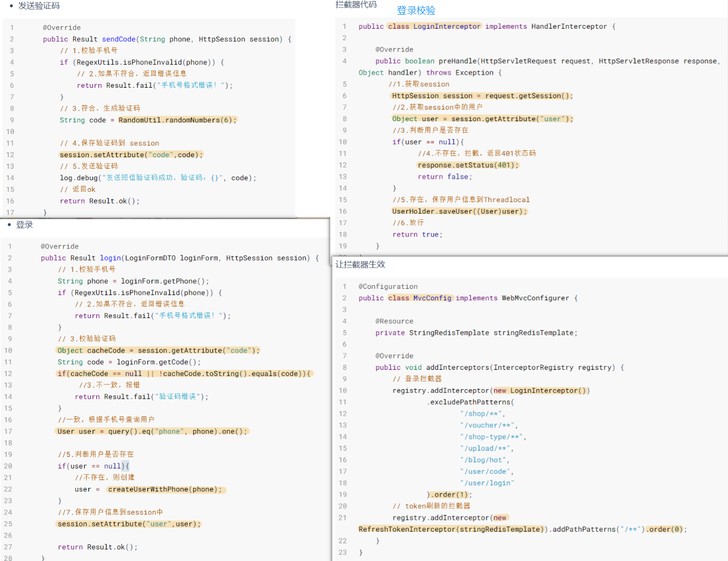This screenshot has height=561, width=728.
Task: Click highlighted response.setStatus(401); line
Action: (x=468, y=165)
